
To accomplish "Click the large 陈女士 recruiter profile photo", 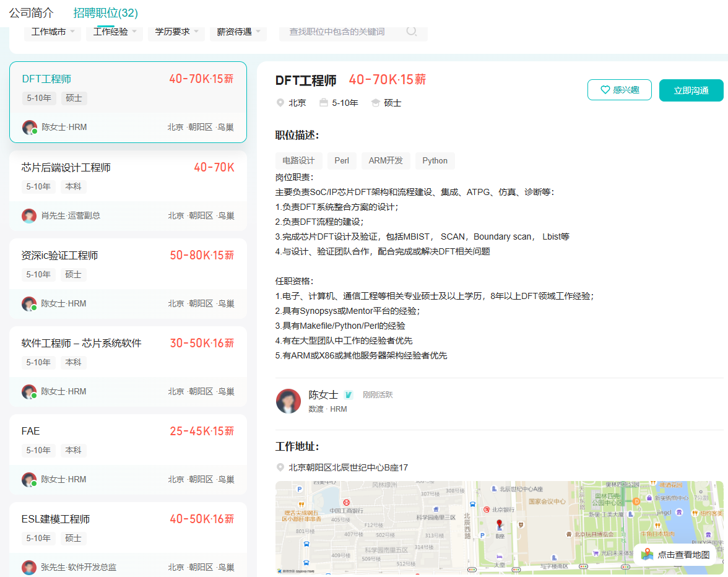I will tap(288, 401).
